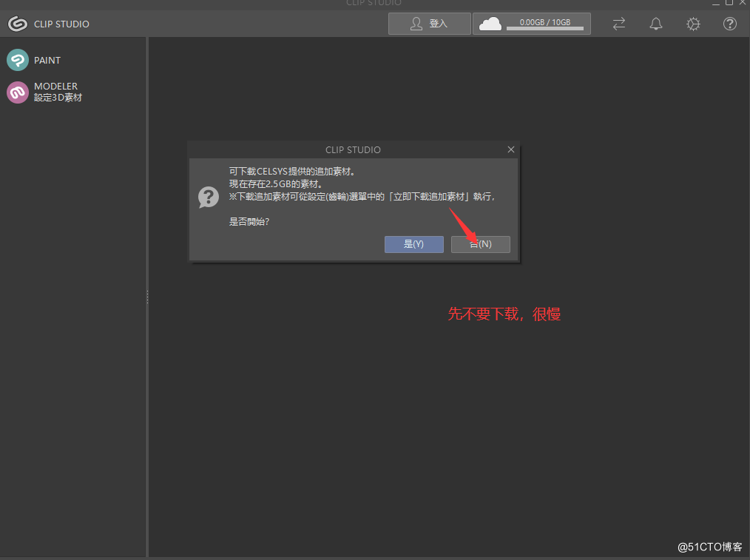Click the 是否開始? prompt text
Image resolution: width=750 pixels, height=560 pixels.
point(249,221)
